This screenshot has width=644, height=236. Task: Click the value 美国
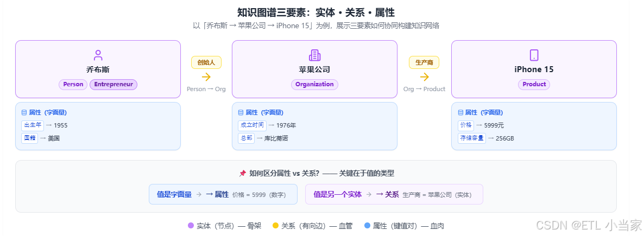(54, 138)
